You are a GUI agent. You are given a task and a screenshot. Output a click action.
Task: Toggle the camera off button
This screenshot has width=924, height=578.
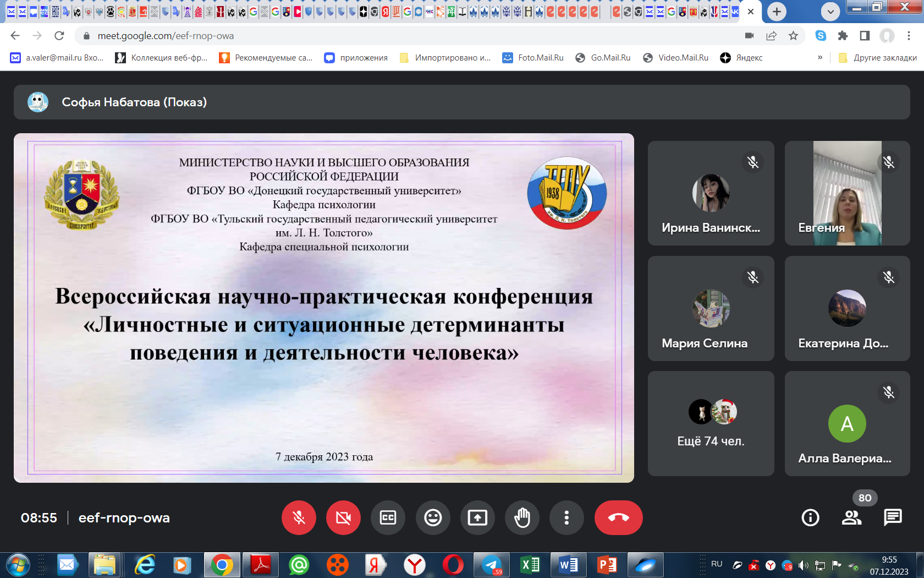(343, 517)
